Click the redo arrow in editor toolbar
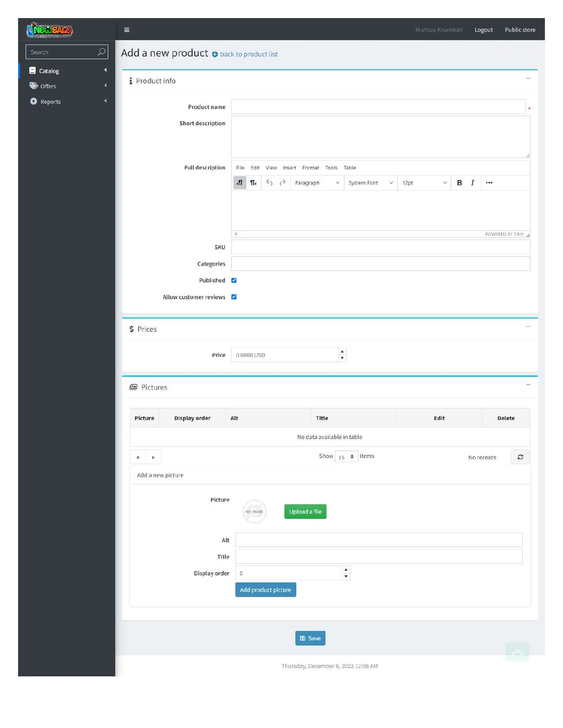Viewport: 563px width, 728px height. [283, 183]
